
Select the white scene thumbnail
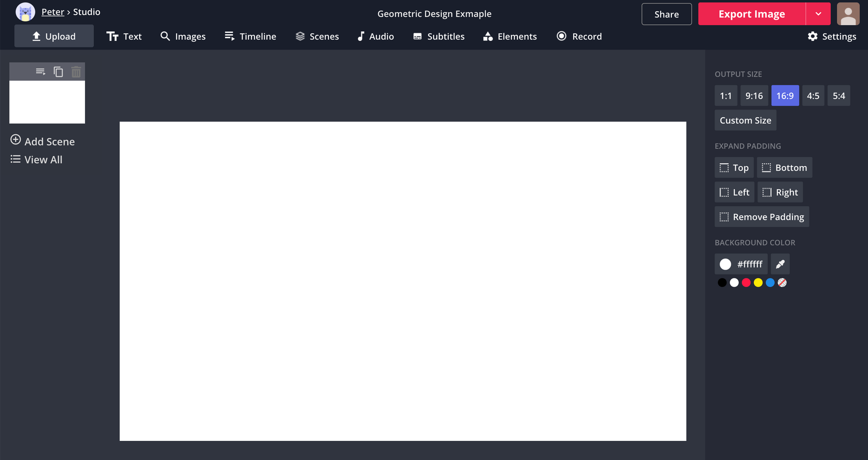point(47,102)
